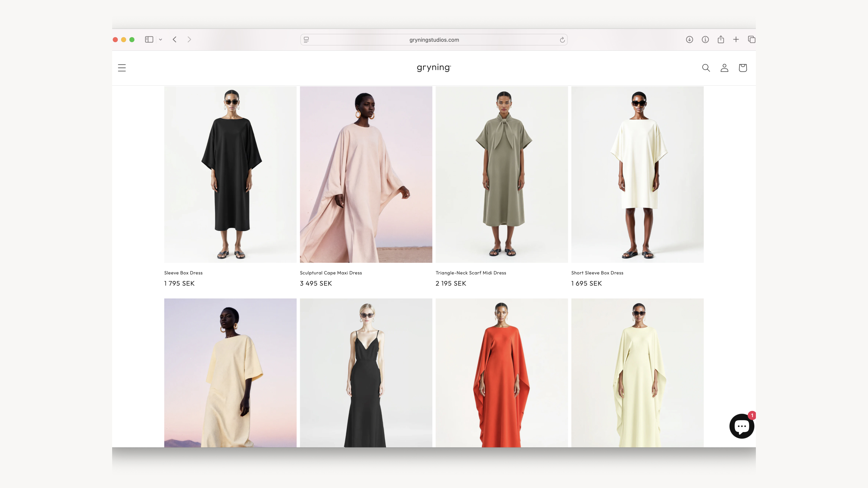Viewport: 868px width, 488px height.
Task: Open the shopping cart icon
Action: [x=743, y=68]
